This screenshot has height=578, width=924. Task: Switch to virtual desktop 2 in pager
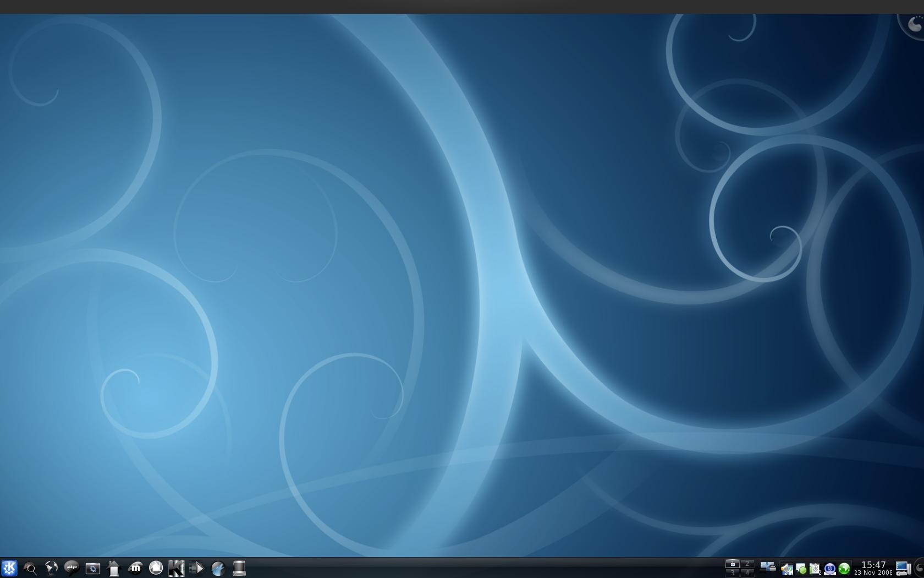pyautogui.click(x=747, y=564)
